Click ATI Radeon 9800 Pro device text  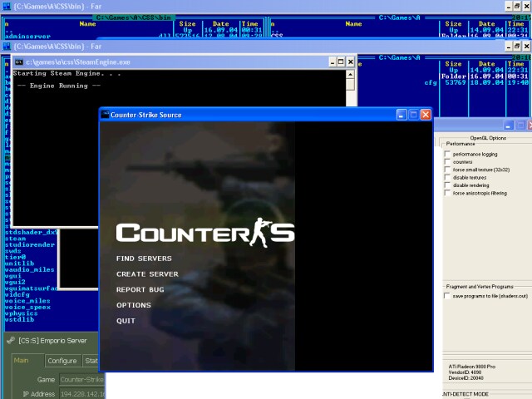click(472, 367)
